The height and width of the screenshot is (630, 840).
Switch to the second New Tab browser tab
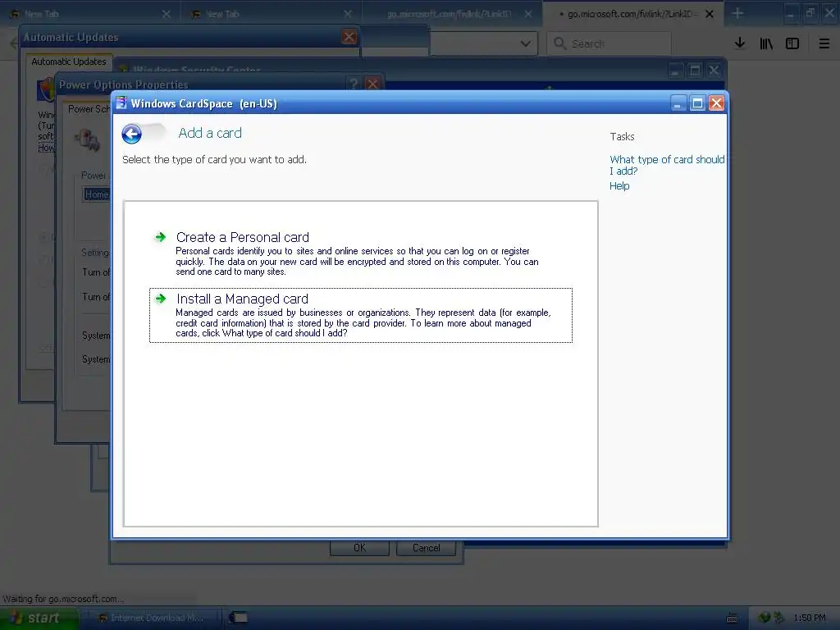point(270,14)
